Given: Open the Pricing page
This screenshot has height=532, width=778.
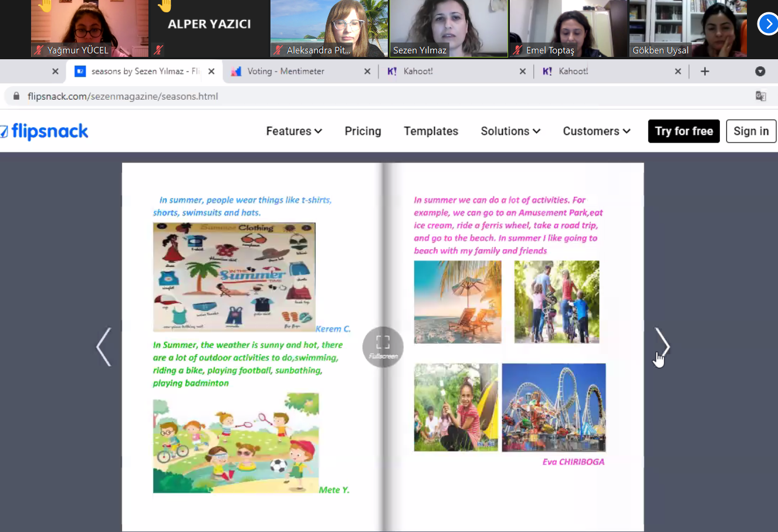Looking at the screenshot, I should (x=363, y=131).
